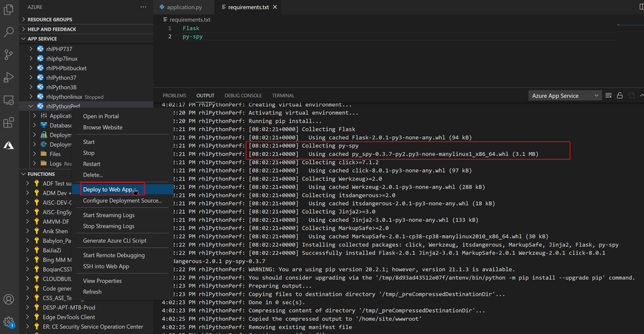
Task: Expand the Files node chevron
Action: [35, 154]
